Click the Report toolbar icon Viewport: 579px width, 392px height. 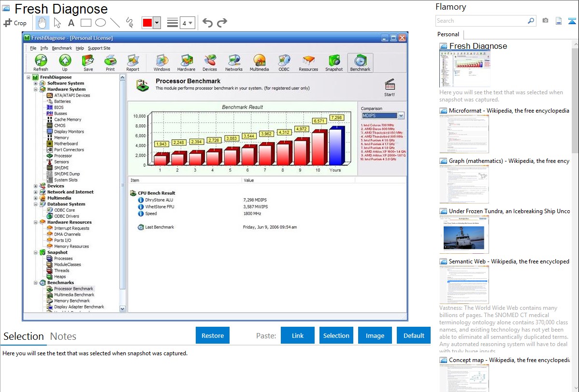[132, 63]
